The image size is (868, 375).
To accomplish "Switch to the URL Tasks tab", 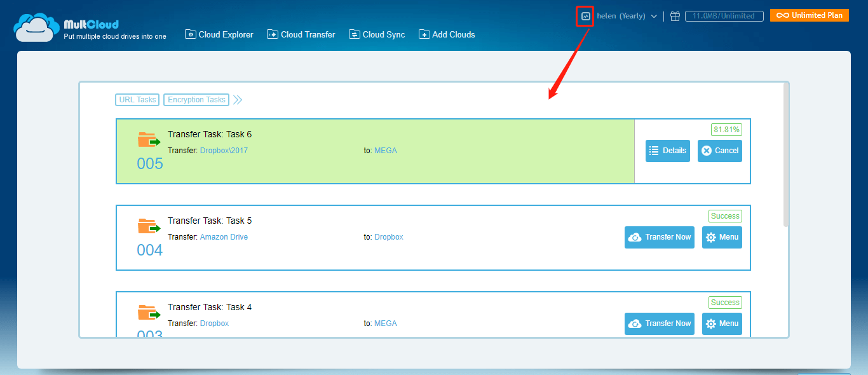I will pyautogui.click(x=137, y=100).
